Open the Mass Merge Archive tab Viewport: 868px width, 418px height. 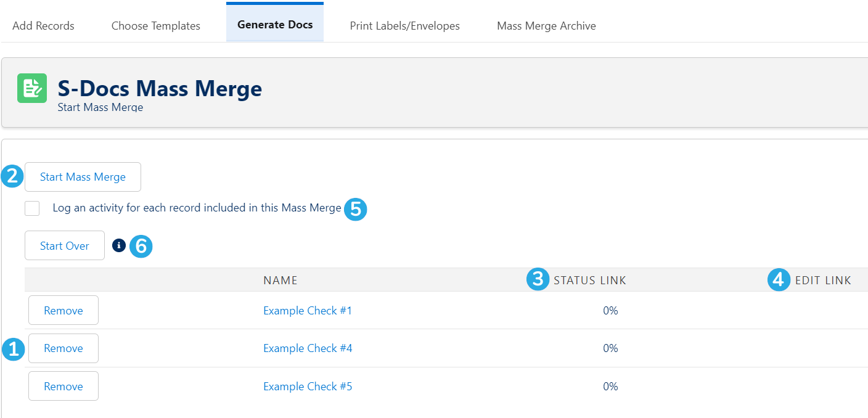(x=546, y=26)
